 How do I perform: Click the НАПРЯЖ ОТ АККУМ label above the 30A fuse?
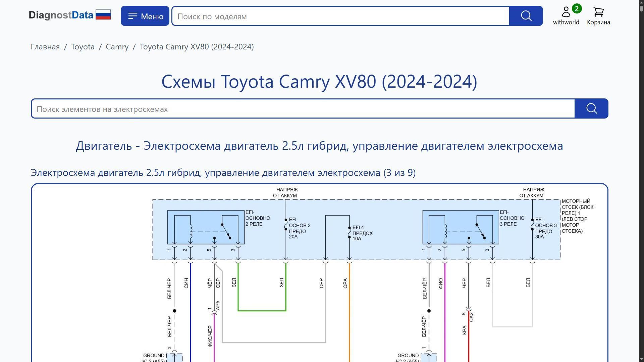(x=532, y=192)
